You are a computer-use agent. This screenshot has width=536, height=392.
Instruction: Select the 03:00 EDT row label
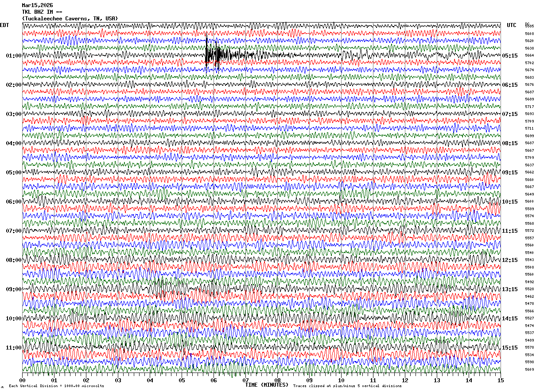14,114
